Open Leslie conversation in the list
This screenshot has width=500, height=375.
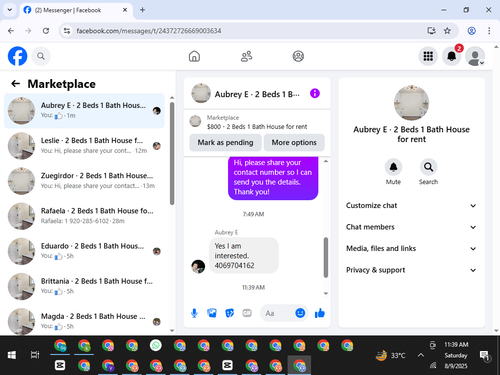84,146
